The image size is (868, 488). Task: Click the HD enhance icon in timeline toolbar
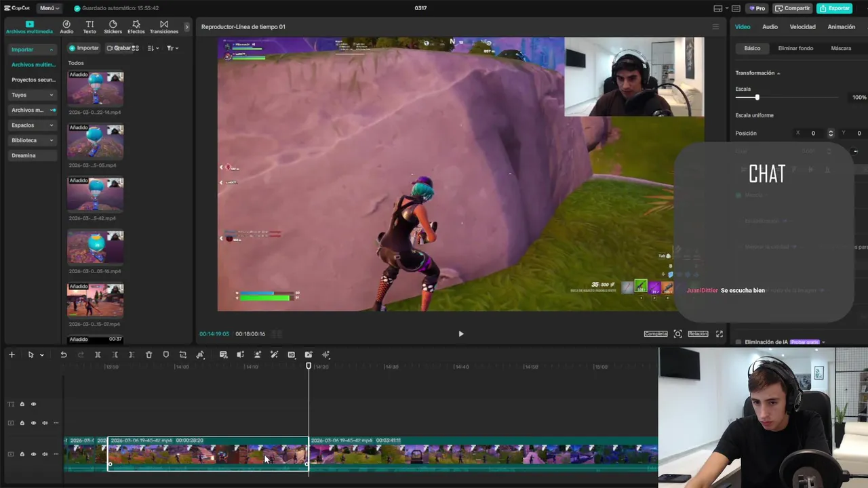(x=291, y=354)
